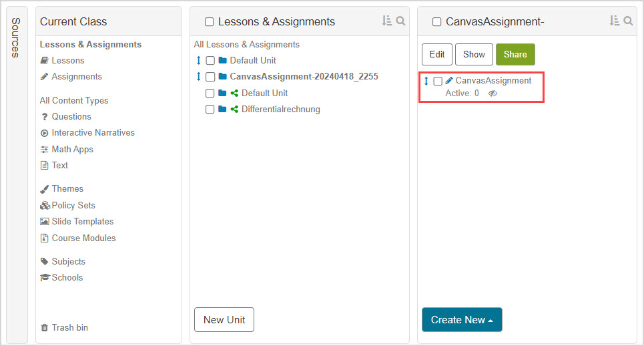
Task: Toggle the select-all checkbox for Lessons & Assignments
Action: coord(209,22)
